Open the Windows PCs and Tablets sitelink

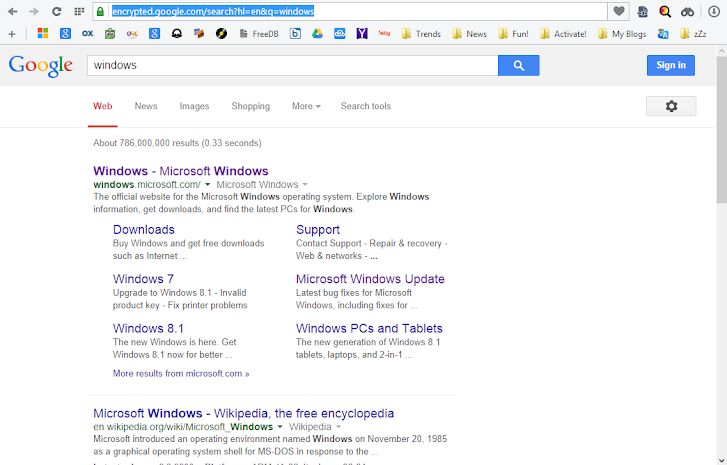pyautogui.click(x=369, y=328)
